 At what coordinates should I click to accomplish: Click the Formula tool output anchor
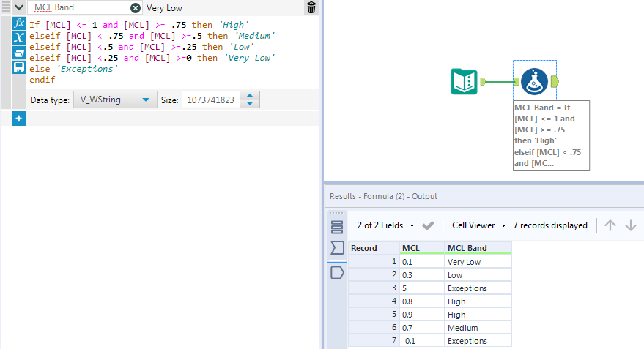(555, 82)
